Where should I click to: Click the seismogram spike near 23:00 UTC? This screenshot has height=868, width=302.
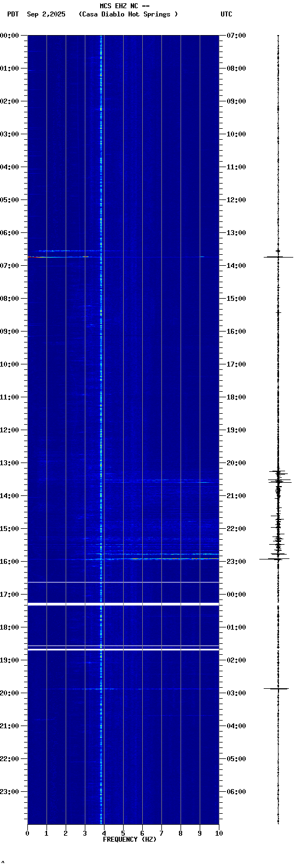coord(275,559)
